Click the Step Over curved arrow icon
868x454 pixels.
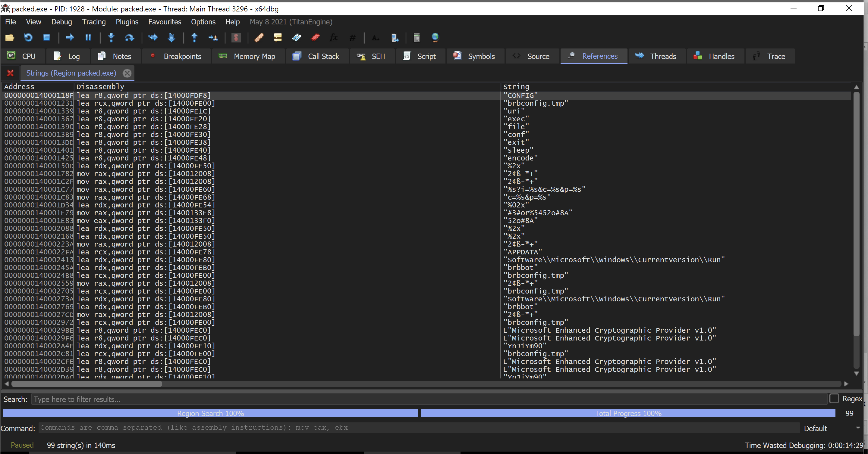130,37
